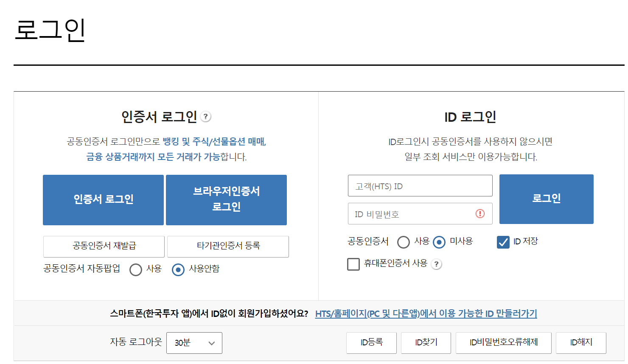This screenshot has height=364, width=628.
Task: Uncheck the ID 저장 checkbox
Action: point(503,242)
